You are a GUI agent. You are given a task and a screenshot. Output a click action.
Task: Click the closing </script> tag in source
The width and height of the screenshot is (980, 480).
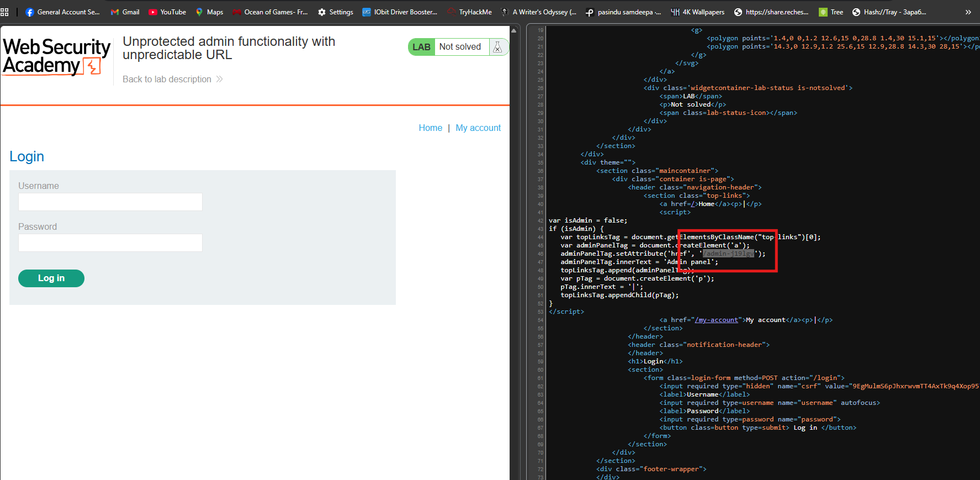click(x=566, y=312)
